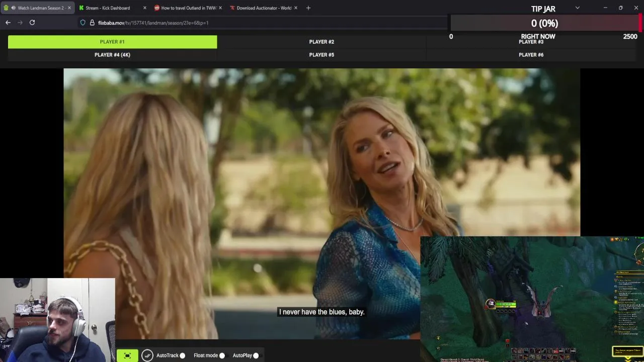Click the character portrait in game overlay

[490, 304]
